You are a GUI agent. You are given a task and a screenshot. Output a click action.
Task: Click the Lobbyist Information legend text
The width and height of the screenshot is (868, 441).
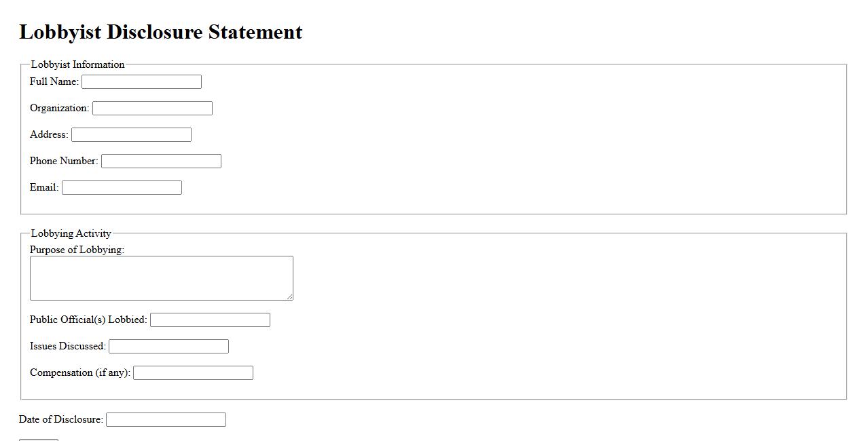[77, 64]
